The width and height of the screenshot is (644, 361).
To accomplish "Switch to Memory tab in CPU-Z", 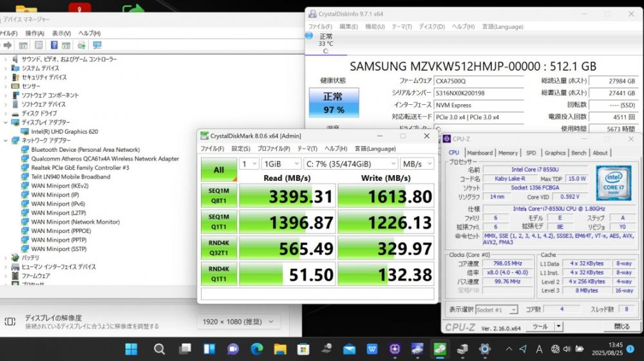I will coord(508,153).
